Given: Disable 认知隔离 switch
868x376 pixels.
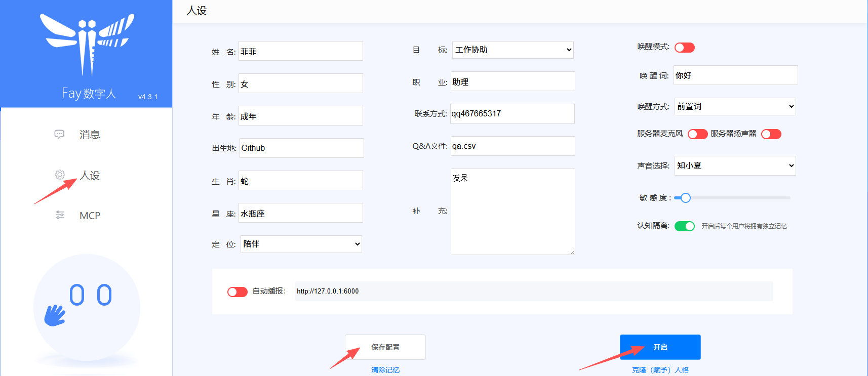Looking at the screenshot, I should coord(685,226).
